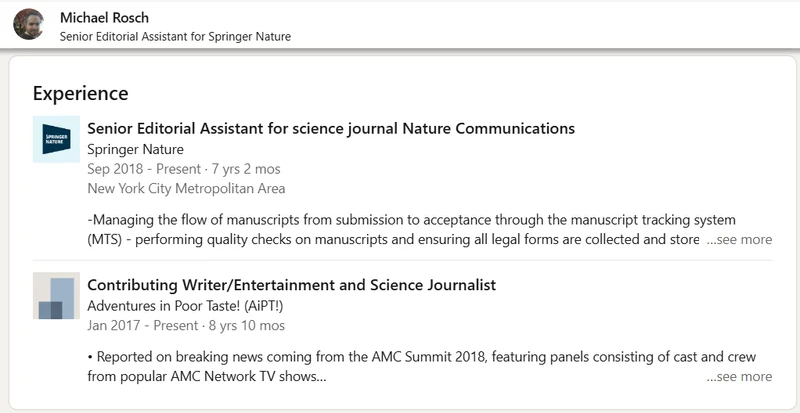Click divider line between the two experience entries

click(x=402, y=260)
